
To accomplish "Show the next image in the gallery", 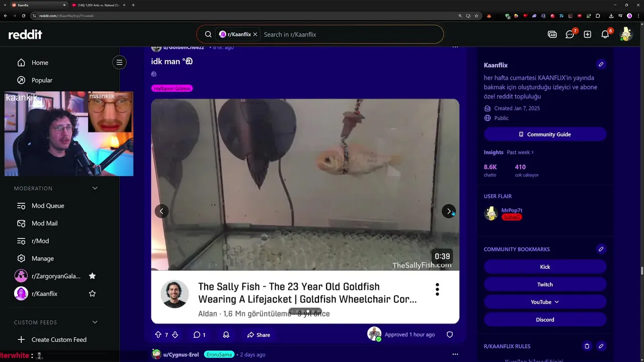I will coord(449,211).
